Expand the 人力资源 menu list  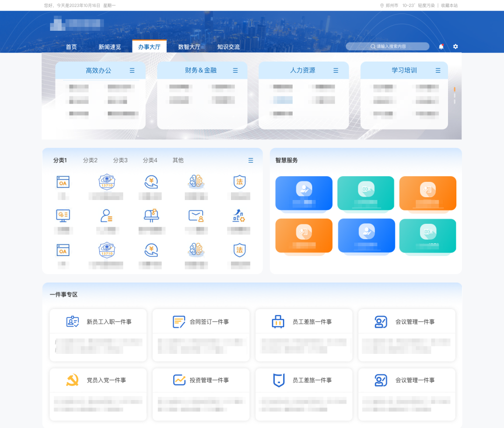[x=336, y=70]
